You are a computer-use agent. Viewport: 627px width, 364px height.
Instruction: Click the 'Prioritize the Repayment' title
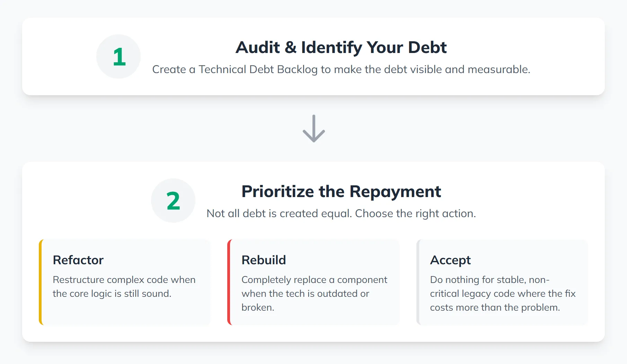coord(341,192)
